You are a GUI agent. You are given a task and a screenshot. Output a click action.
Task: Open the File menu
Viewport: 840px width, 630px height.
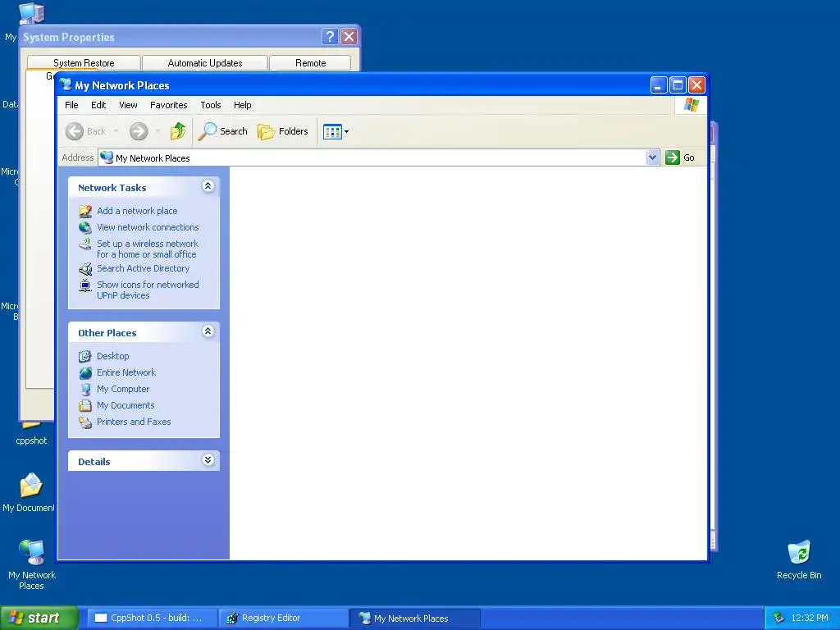(x=71, y=105)
